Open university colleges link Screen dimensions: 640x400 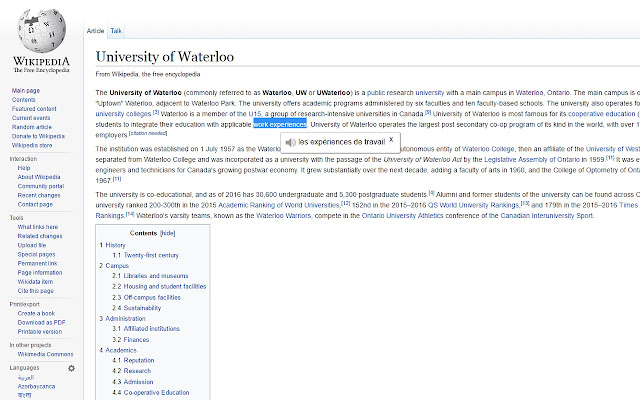tap(123, 114)
